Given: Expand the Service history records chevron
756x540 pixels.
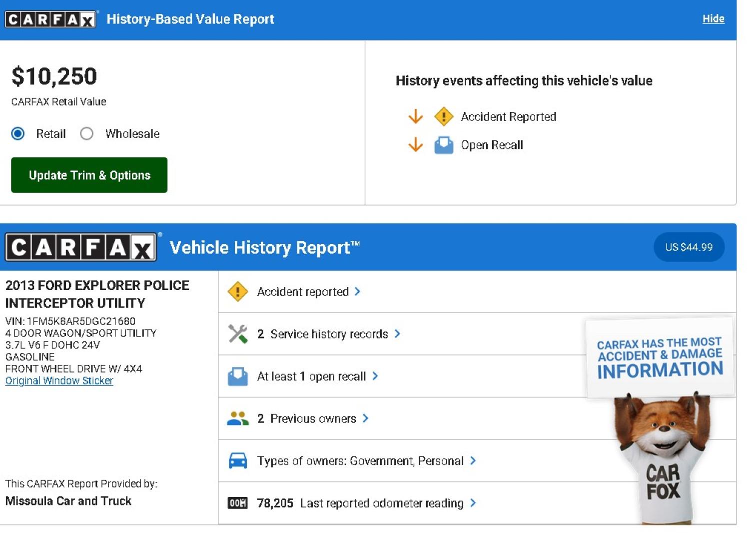Looking at the screenshot, I should [397, 333].
